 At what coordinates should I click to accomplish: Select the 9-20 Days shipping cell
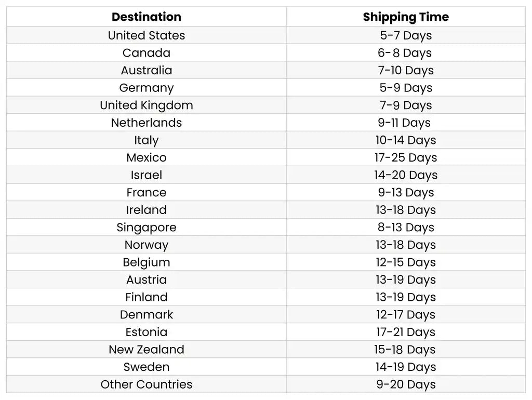tap(406, 384)
